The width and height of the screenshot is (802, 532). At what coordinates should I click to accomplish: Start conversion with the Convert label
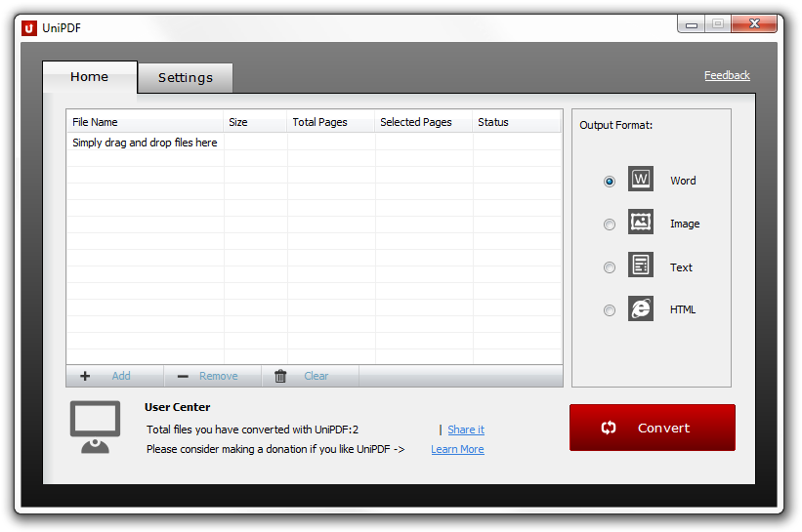point(663,429)
